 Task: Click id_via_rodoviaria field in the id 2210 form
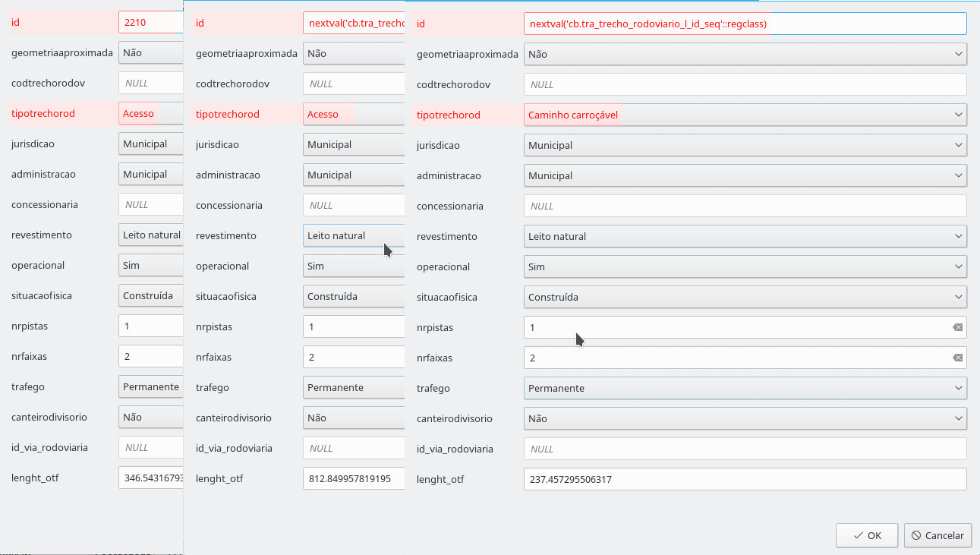click(x=151, y=447)
